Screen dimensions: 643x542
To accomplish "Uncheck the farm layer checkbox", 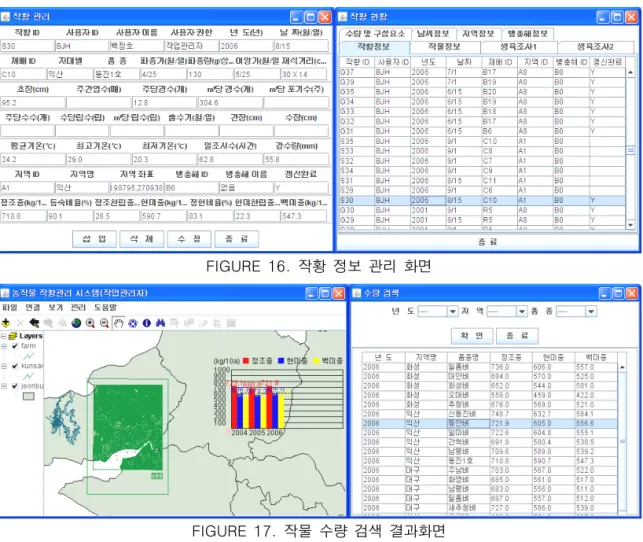I will [x=15, y=346].
